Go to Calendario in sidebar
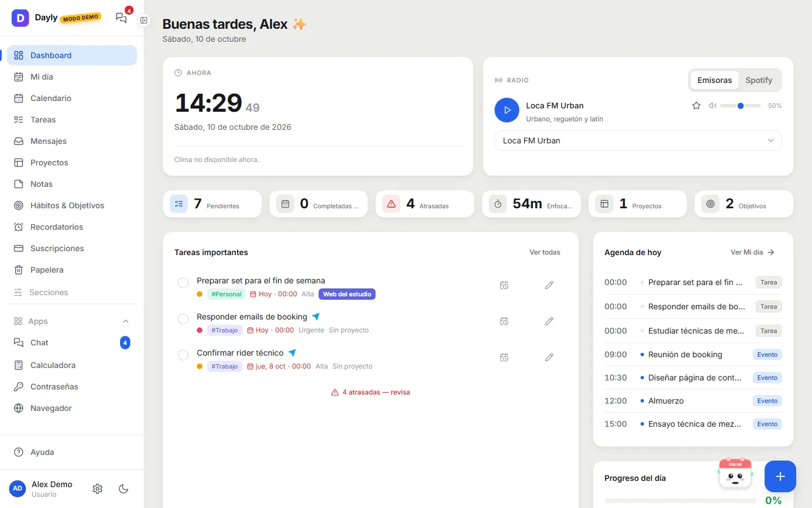 tap(72, 98)
